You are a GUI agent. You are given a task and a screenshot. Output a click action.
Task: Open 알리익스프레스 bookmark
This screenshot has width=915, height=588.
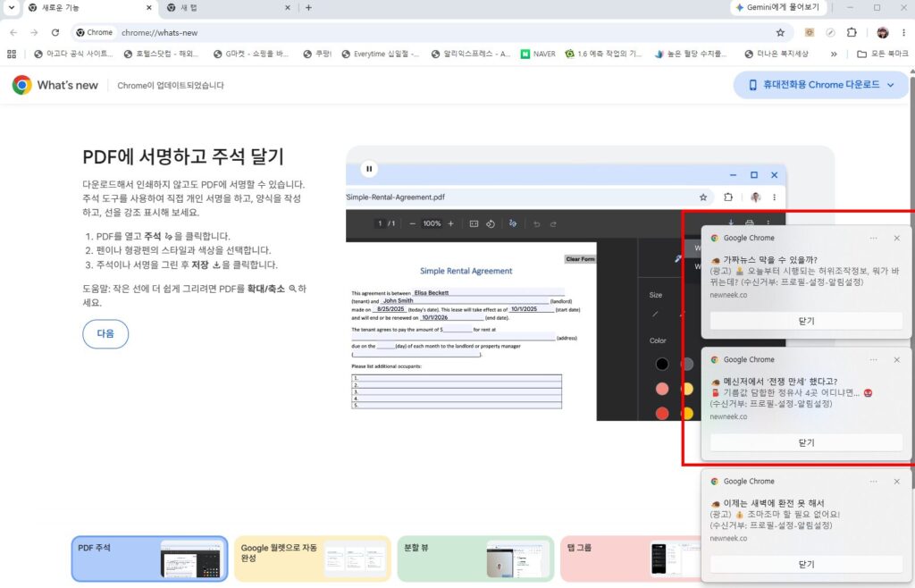tap(470, 54)
